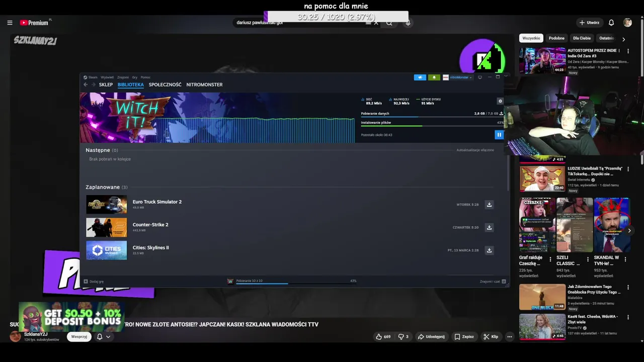The image size is (644, 362).
Task: Open the YouTube hamburger guide menu
Action: tap(10, 23)
